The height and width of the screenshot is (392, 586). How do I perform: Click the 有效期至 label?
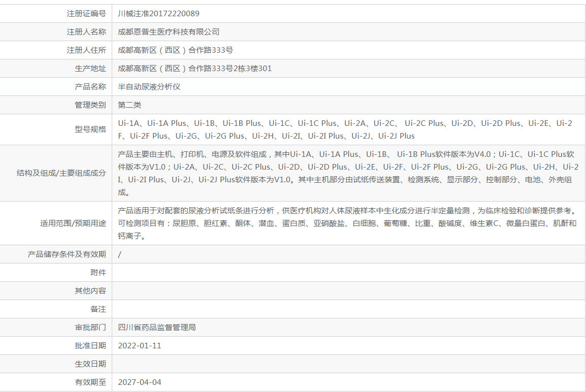click(90, 382)
